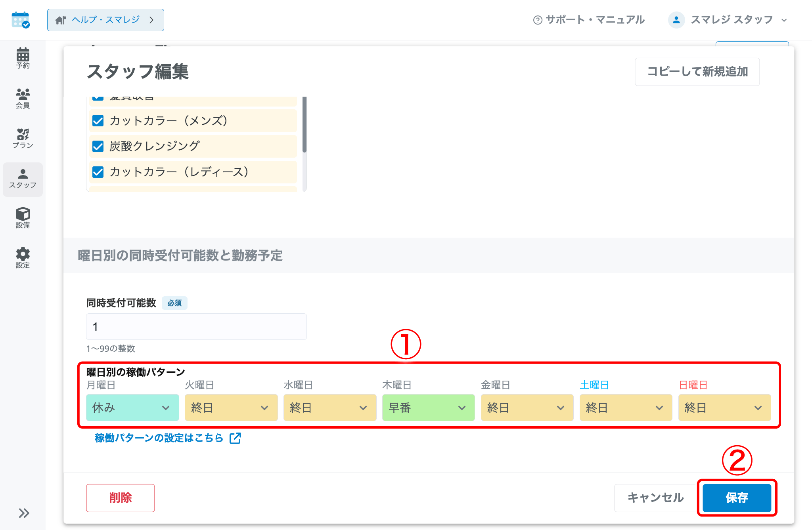The height and width of the screenshot is (530, 812).
Task: Click the home icon in breadcrumb
Action: coord(60,20)
